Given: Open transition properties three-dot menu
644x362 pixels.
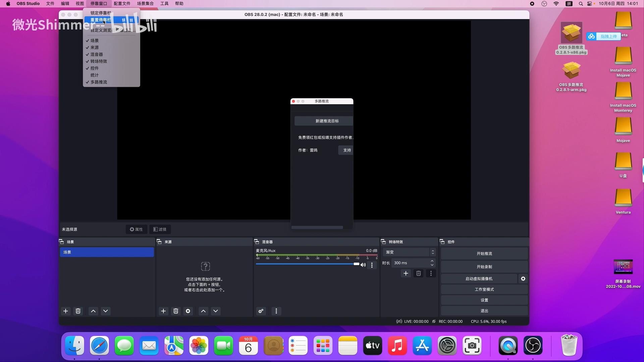Looking at the screenshot, I should (431, 274).
